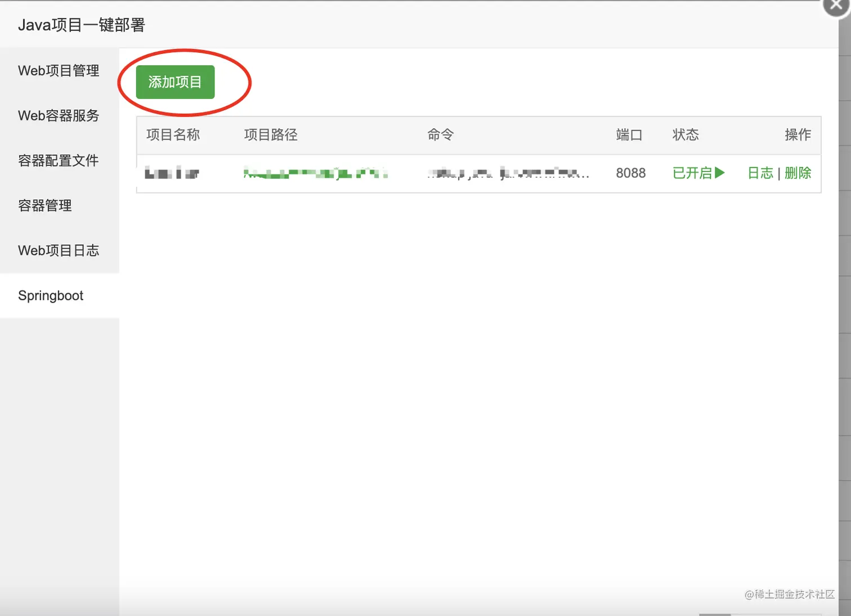Click the green 添加项目 button
Screen dimensions: 851x616
pyautogui.click(x=175, y=82)
